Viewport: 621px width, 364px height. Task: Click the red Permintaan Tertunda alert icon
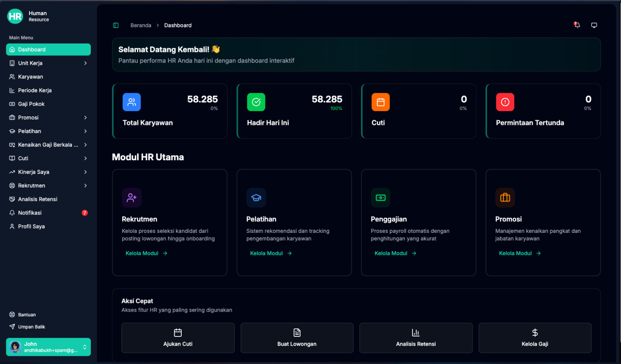[x=505, y=102]
